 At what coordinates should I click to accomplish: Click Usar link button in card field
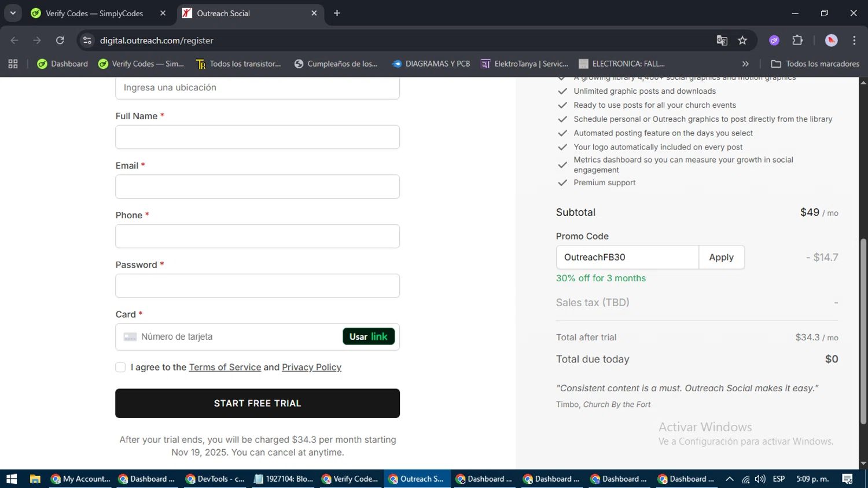(369, 336)
